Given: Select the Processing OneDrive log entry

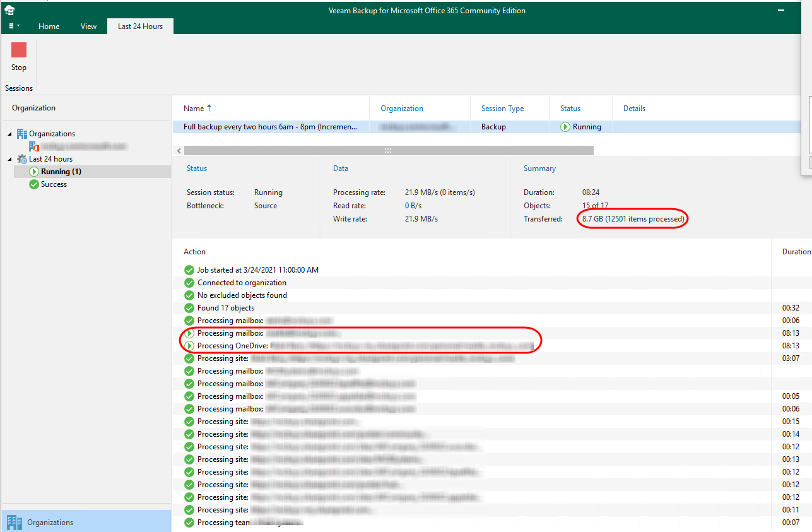Looking at the screenshot, I should click(x=365, y=346).
